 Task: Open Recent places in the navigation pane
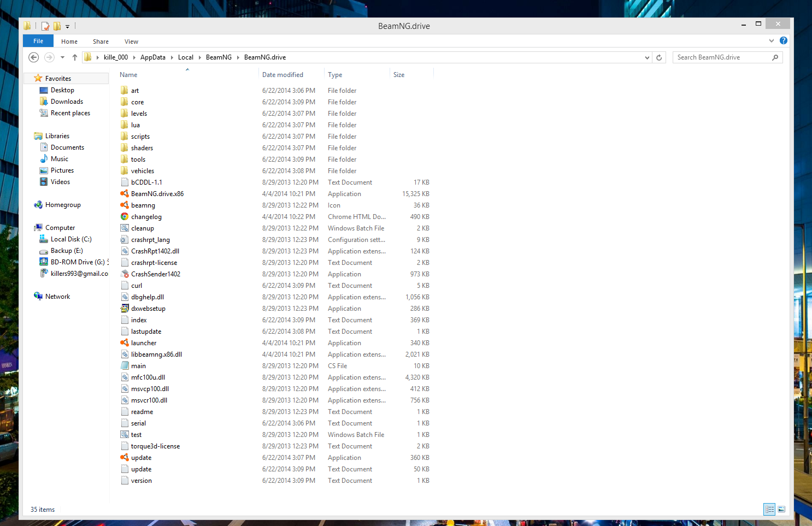click(x=70, y=113)
